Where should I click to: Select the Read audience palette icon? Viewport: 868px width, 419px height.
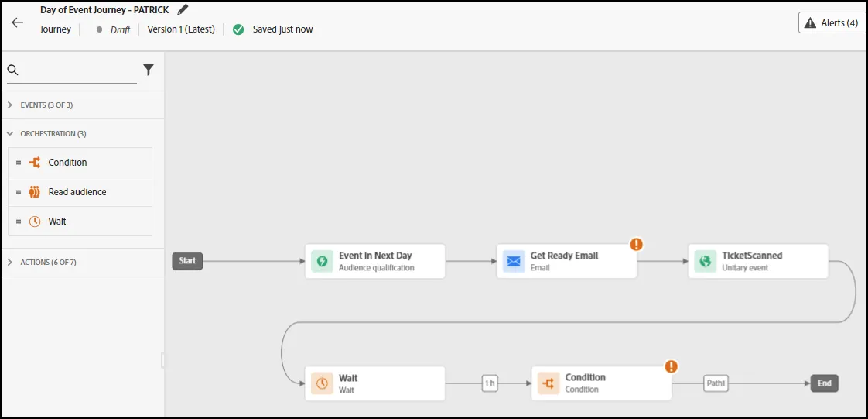[35, 192]
